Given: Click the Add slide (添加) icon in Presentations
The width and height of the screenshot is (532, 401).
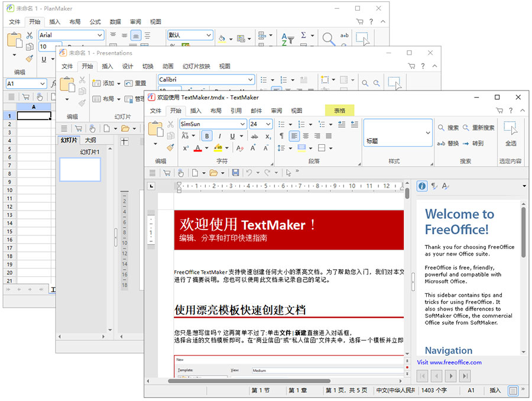Looking at the screenshot, I should 97,83.
